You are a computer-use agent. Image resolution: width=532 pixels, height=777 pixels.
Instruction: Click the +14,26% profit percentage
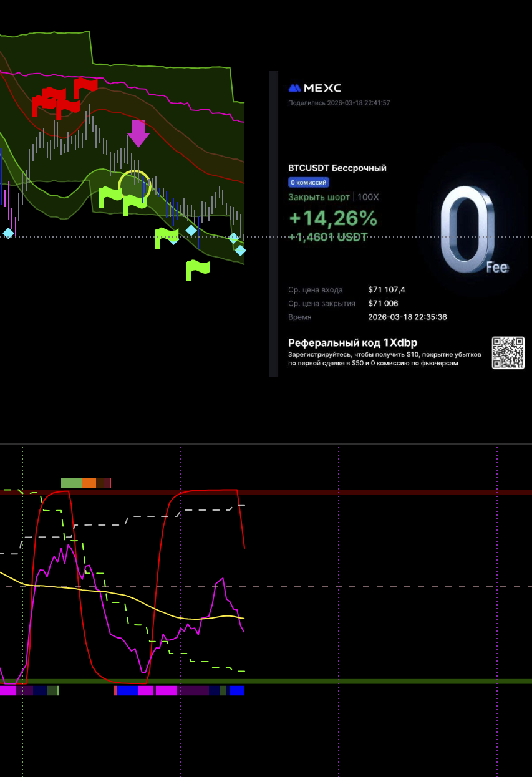click(x=332, y=218)
